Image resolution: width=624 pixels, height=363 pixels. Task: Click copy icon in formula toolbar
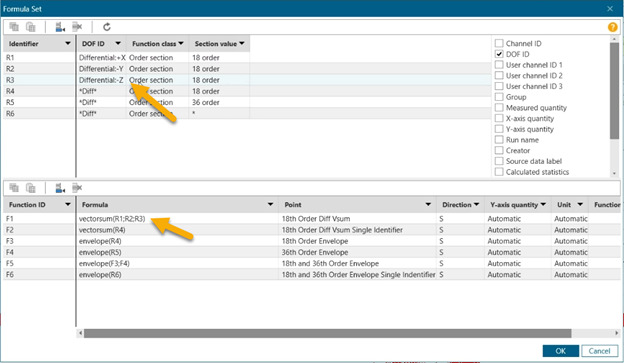tap(14, 187)
